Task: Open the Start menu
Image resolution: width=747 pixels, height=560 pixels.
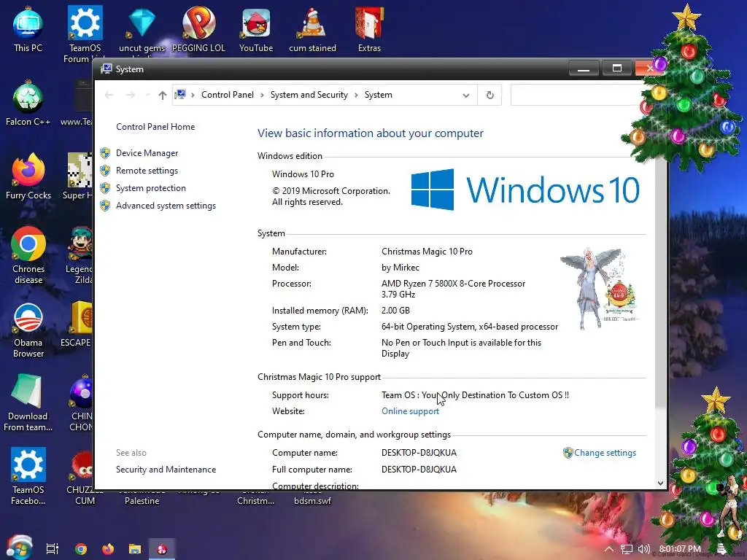Action: pyautogui.click(x=19, y=548)
